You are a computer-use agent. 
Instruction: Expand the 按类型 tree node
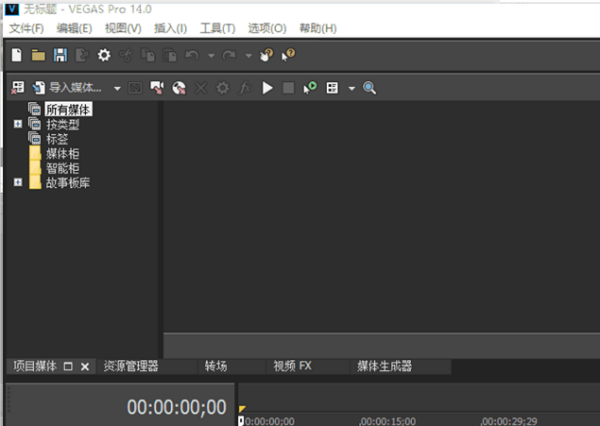[18, 124]
